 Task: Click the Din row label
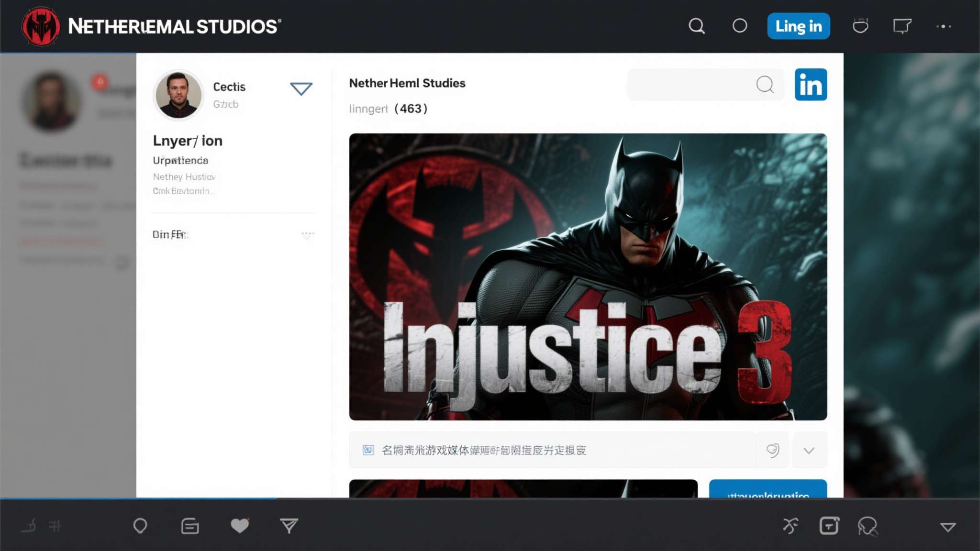tap(170, 234)
